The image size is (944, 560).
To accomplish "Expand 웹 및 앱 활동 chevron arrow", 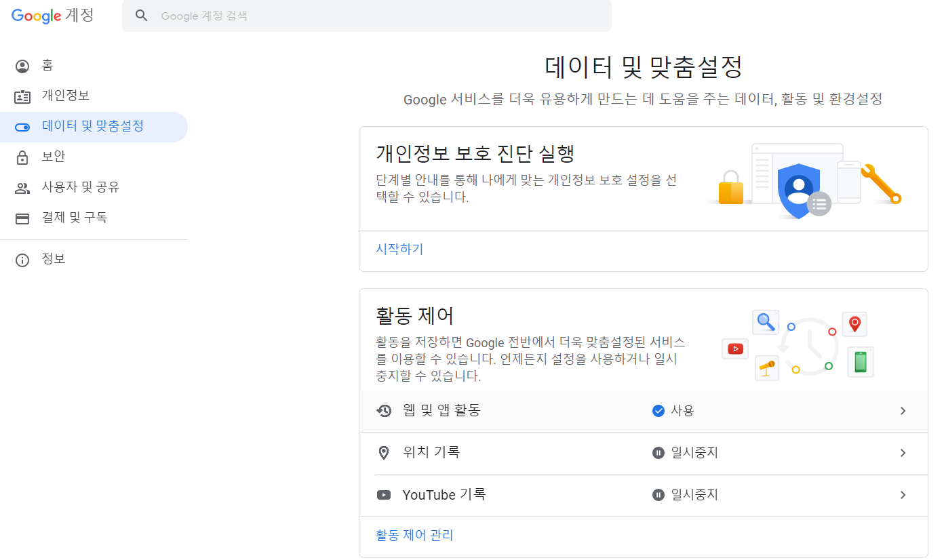I will click(x=903, y=411).
